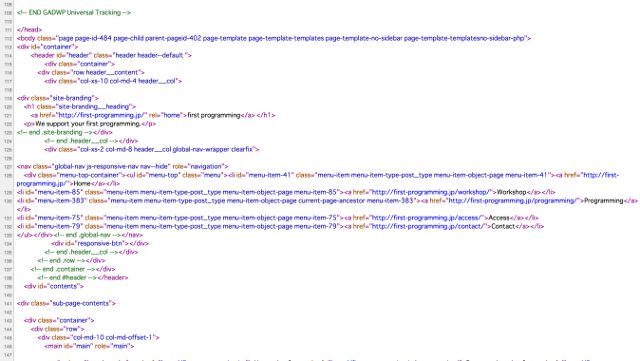
Task: Click the div id="contents" line
Action: tap(54, 286)
